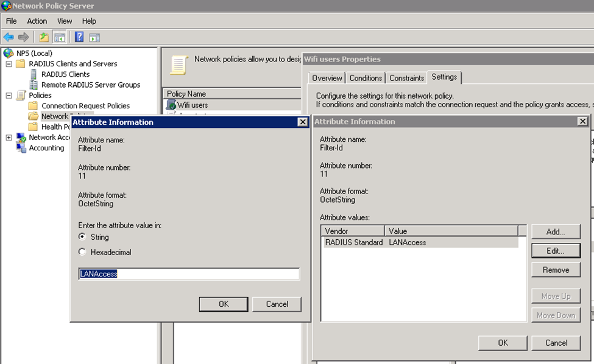Screen dimensions: 594x364
Task: Select the Remote RADIUS Server Groups icon
Action: pyautogui.click(x=34, y=85)
